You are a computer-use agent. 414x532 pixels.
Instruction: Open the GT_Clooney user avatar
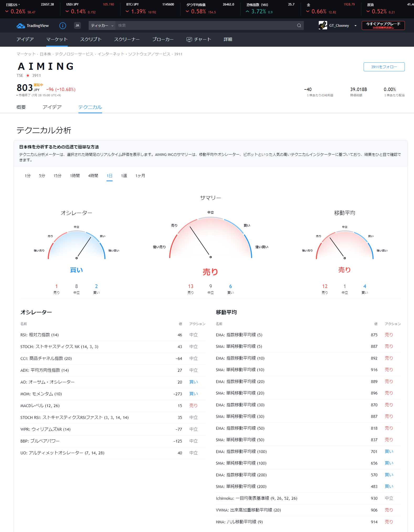pyautogui.click(x=323, y=25)
